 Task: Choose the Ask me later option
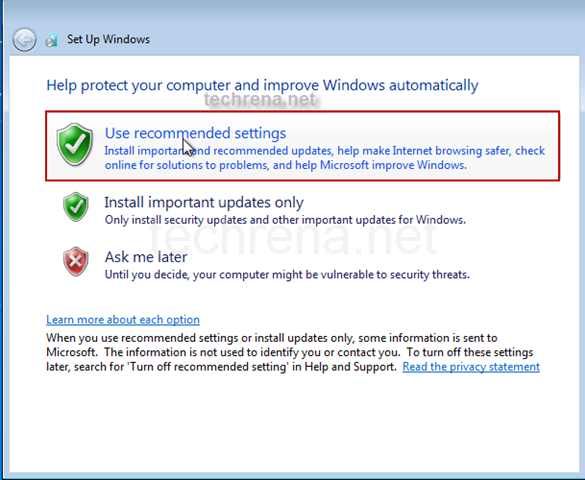click(x=146, y=257)
